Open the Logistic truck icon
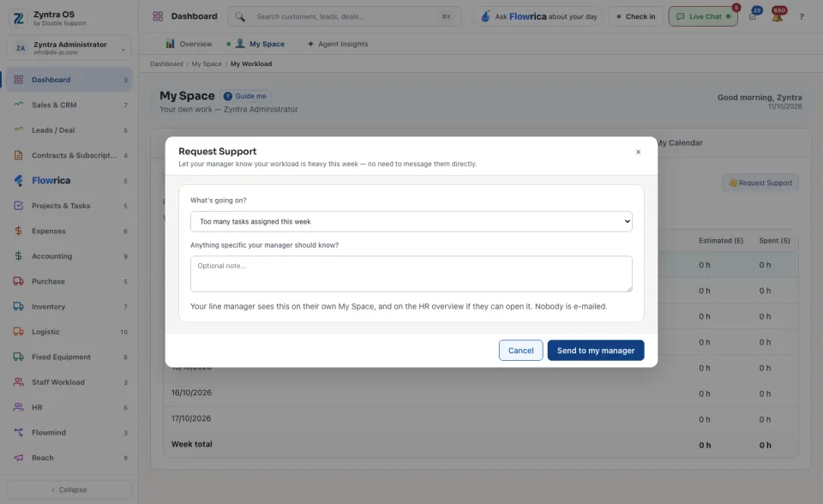The width and height of the screenshot is (823, 504). point(18,332)
